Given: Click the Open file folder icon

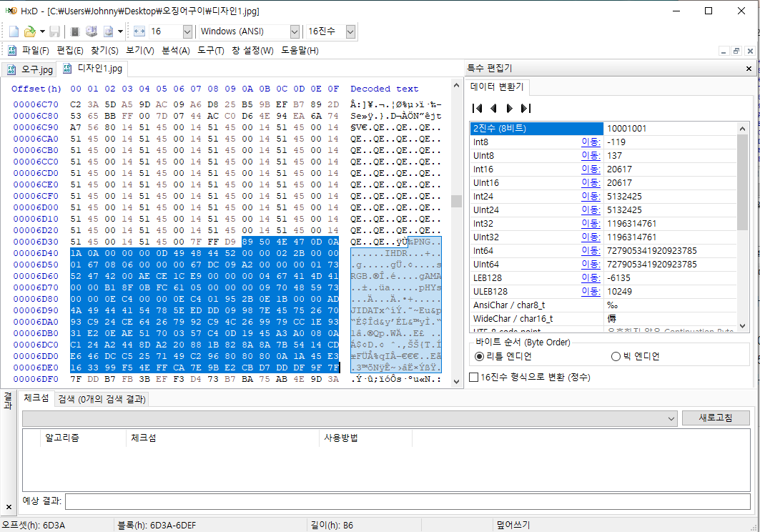Looking at the screenshot, I should (29, 31).
